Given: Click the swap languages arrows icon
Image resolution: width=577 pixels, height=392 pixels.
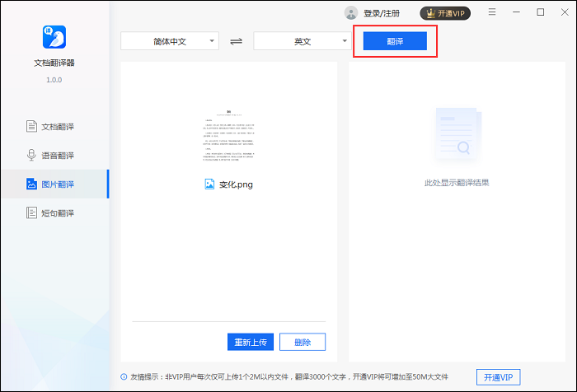Looking at the screenshot, I should [x=236, y=41].
